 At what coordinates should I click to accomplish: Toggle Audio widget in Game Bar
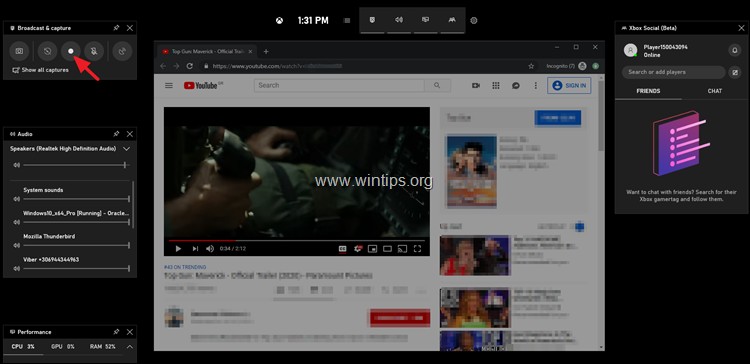[x=399, y=20]
